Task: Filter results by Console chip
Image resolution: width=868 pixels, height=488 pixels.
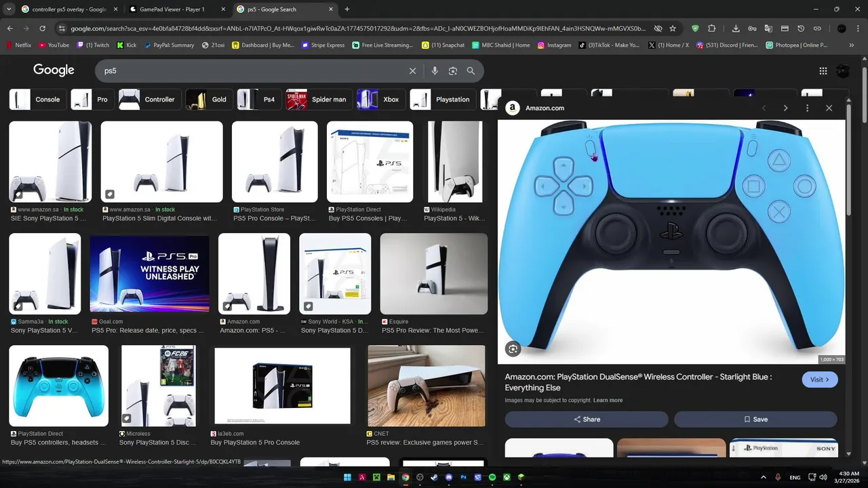Action: click(39, 100)
